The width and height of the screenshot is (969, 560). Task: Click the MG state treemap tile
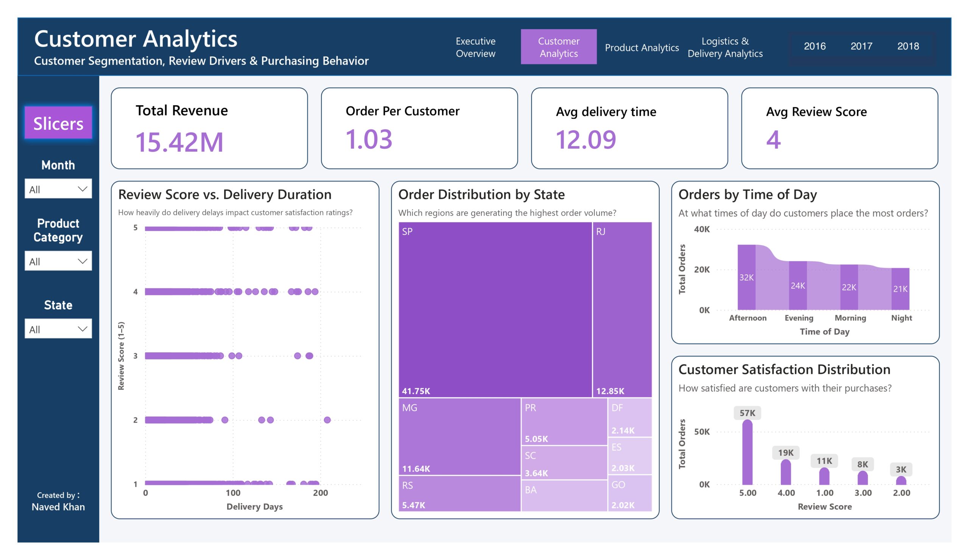point(460,437)
